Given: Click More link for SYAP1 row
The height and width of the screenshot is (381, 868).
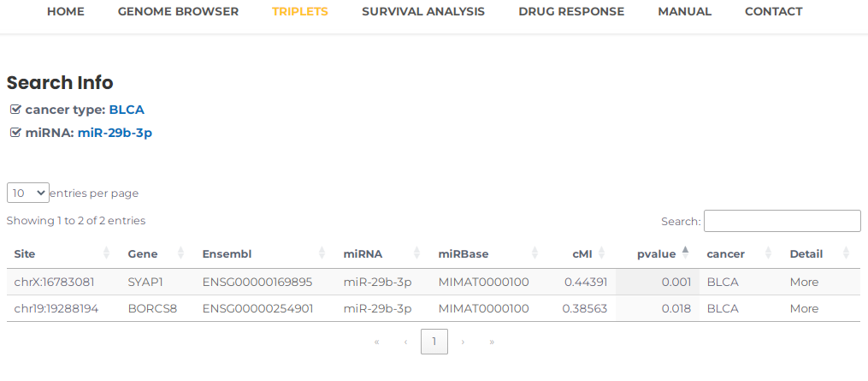Looking at the screenshot, I should coord(805,282).
